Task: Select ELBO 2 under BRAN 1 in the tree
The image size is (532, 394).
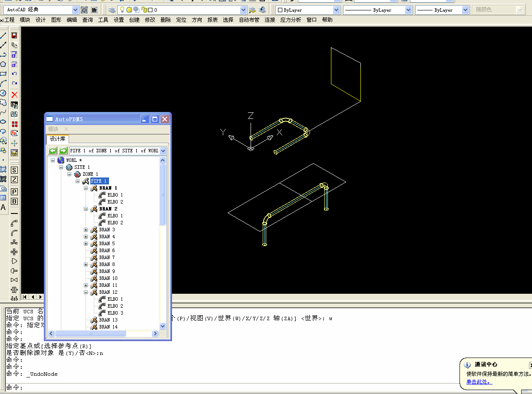Action: click(x=116, y=201)
